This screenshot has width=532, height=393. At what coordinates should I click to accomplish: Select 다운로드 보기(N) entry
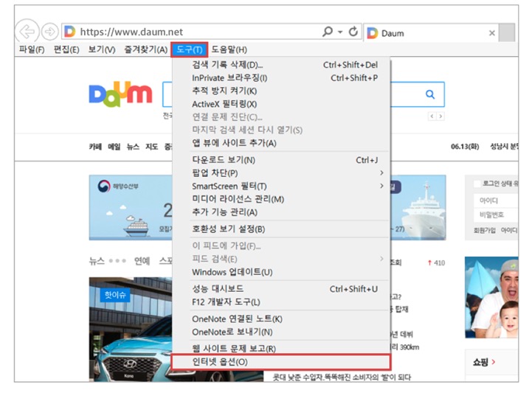tap(282, 160)
